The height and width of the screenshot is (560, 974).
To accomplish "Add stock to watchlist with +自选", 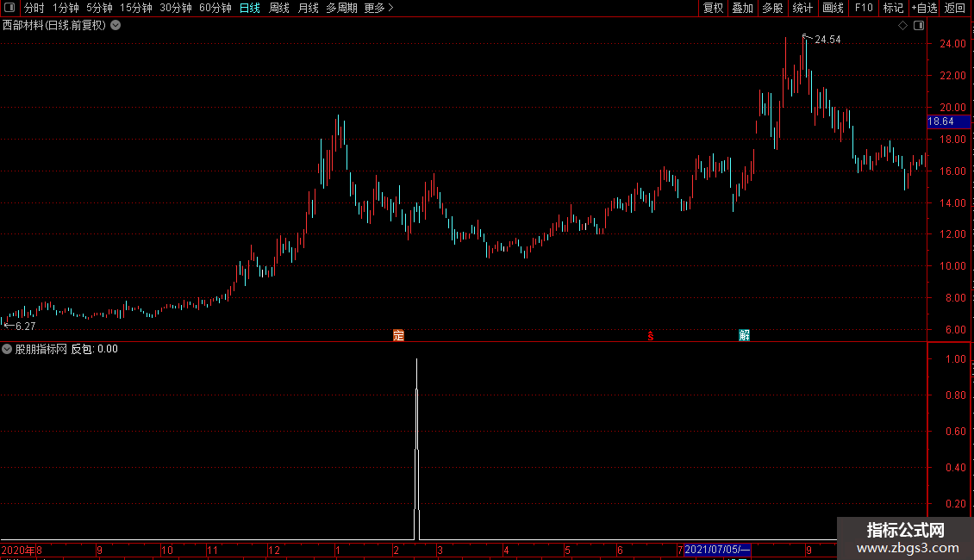I will click(x=924, y=8).
